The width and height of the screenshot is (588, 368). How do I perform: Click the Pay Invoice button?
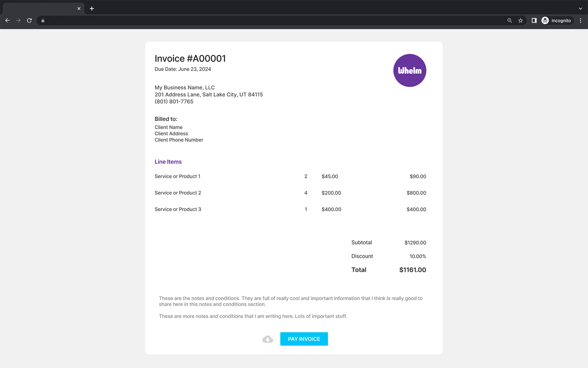coord(304,339)
